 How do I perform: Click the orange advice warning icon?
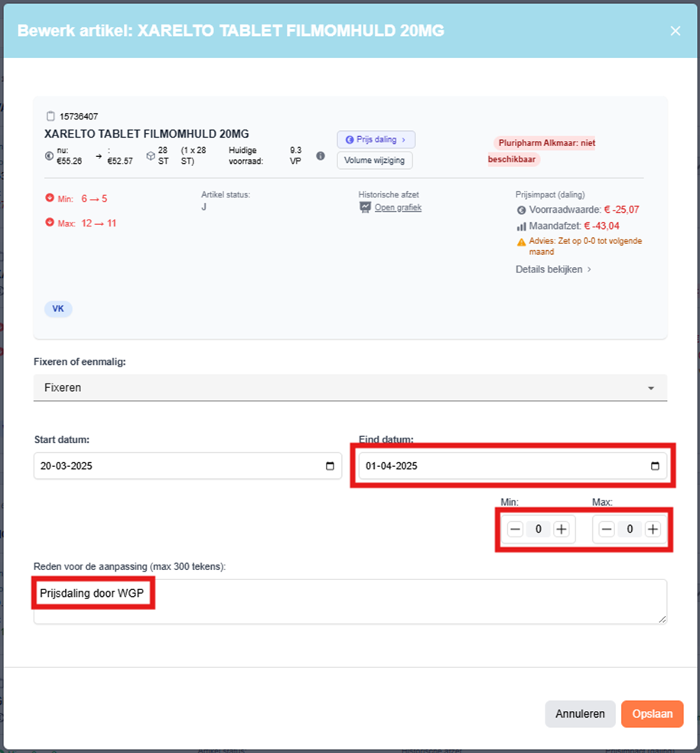521,242
